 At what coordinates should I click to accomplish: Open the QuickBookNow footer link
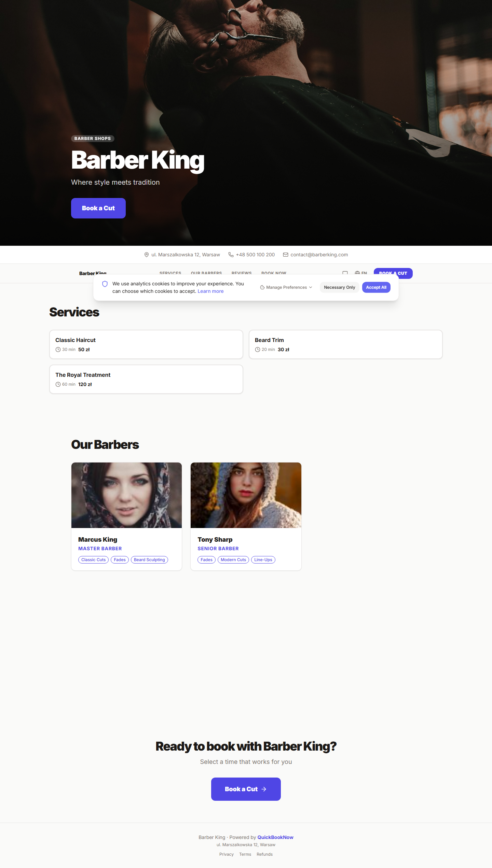275,837
